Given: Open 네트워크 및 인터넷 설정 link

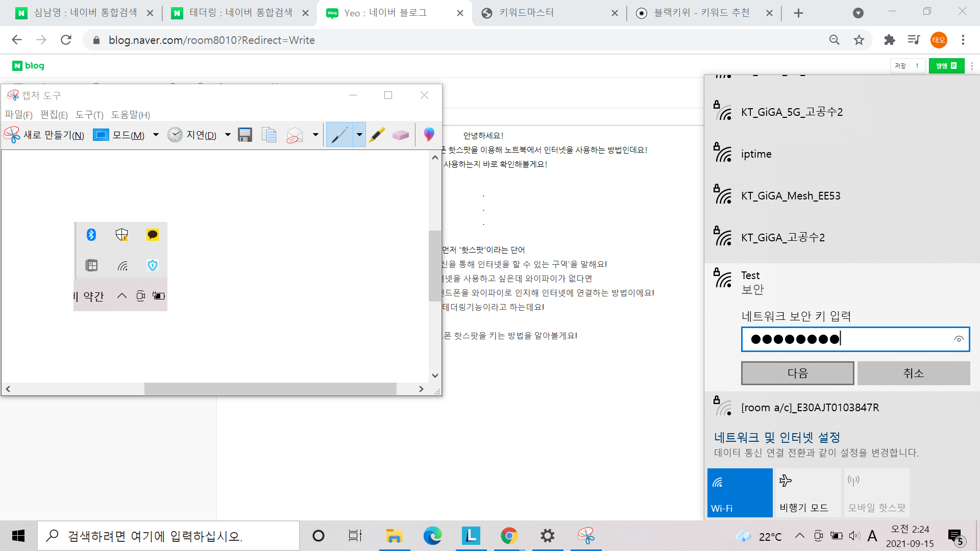Looking at the screenshot, I should pyautogui.click(x=776, y=437).
